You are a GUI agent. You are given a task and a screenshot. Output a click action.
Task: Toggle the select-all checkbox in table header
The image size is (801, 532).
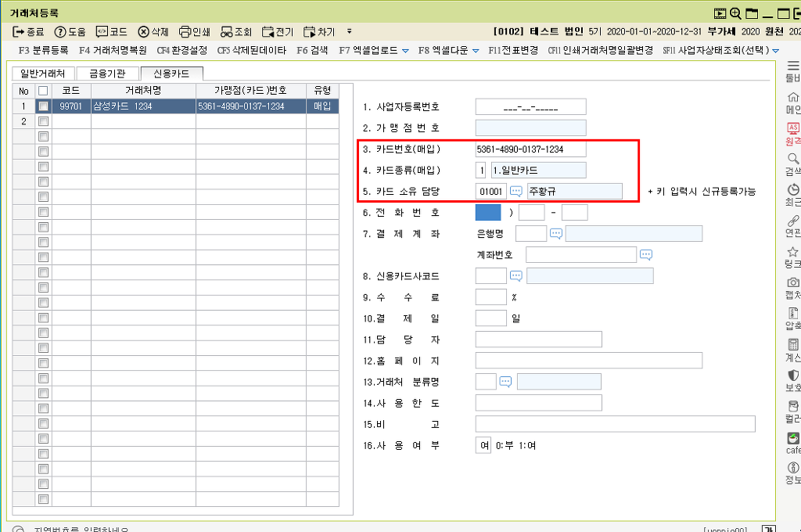(x=44, y=91)
